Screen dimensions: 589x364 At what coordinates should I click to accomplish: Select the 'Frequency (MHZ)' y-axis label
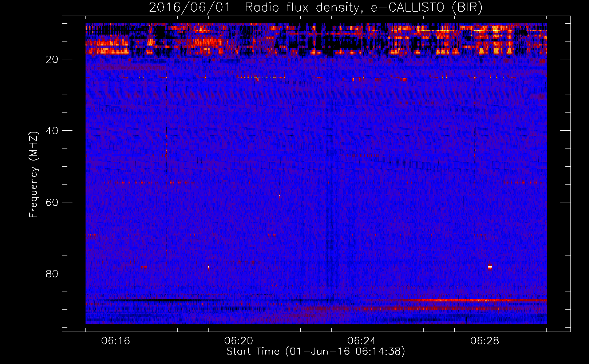tap(33, 175)
